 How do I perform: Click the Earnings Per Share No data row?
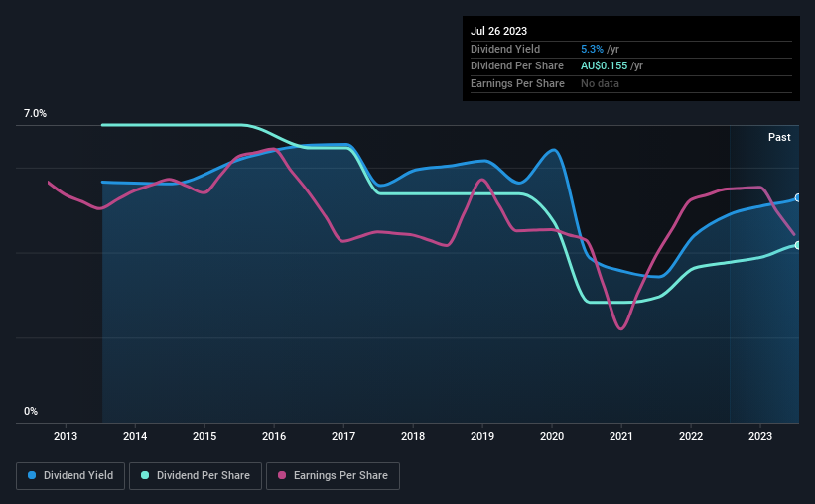click(631, 83)
